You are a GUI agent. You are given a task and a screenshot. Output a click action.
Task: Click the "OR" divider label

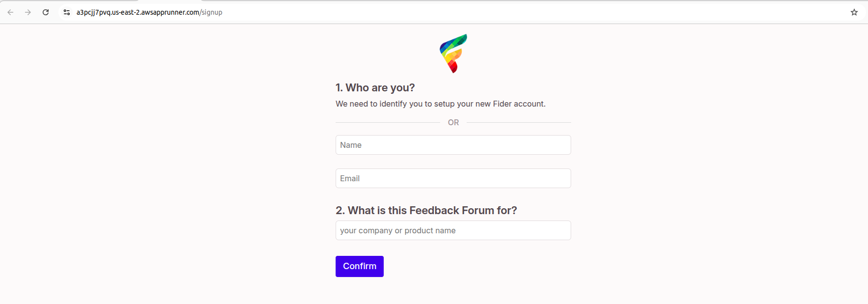pos(453,122)
